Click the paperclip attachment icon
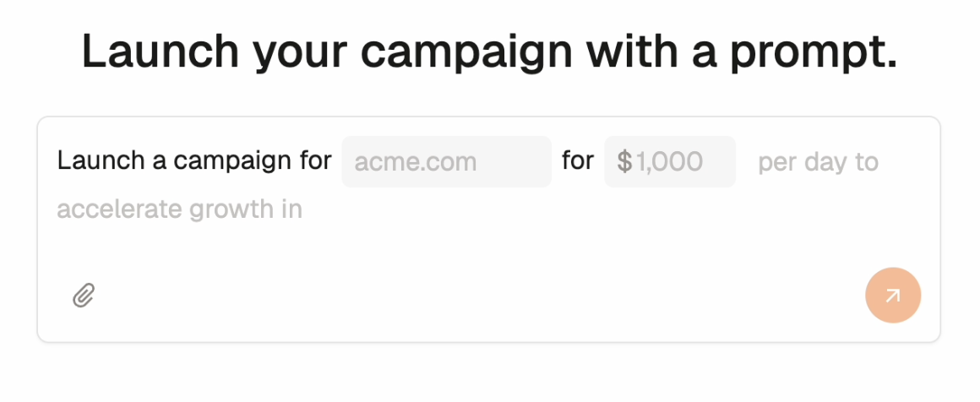Image resolution: width=980 pixels, height=402 pixels. point(83,296)
